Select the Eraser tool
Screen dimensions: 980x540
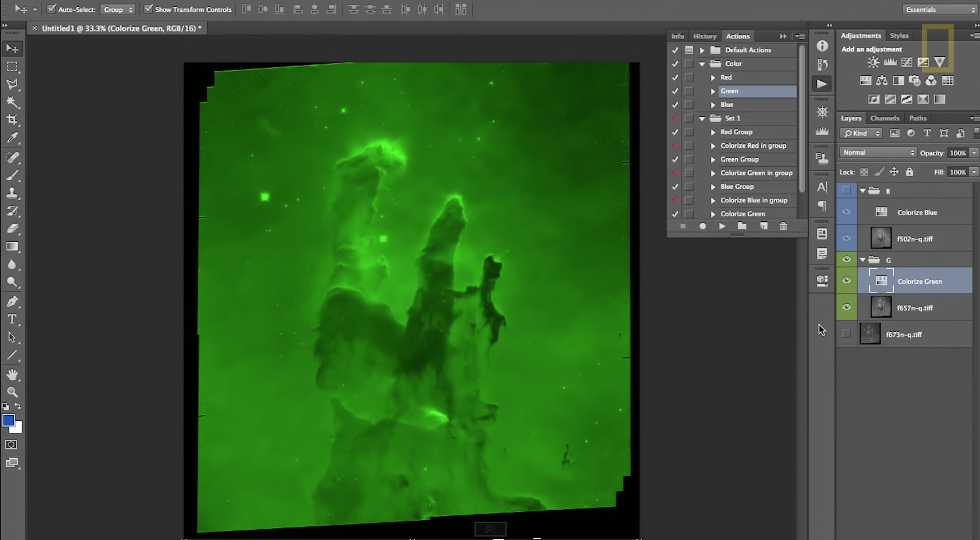tap(12, 228)
